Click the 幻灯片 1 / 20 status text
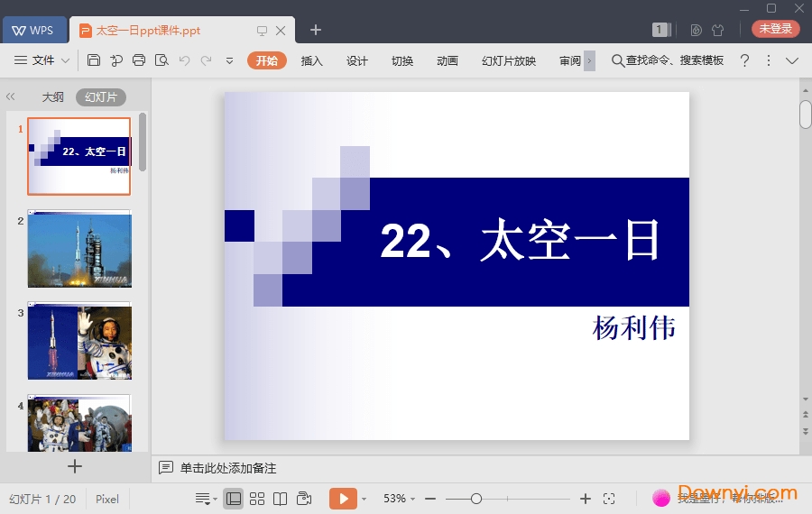Image resolution: width=812 pixels, height=514 pixels. tap(42, 499)
